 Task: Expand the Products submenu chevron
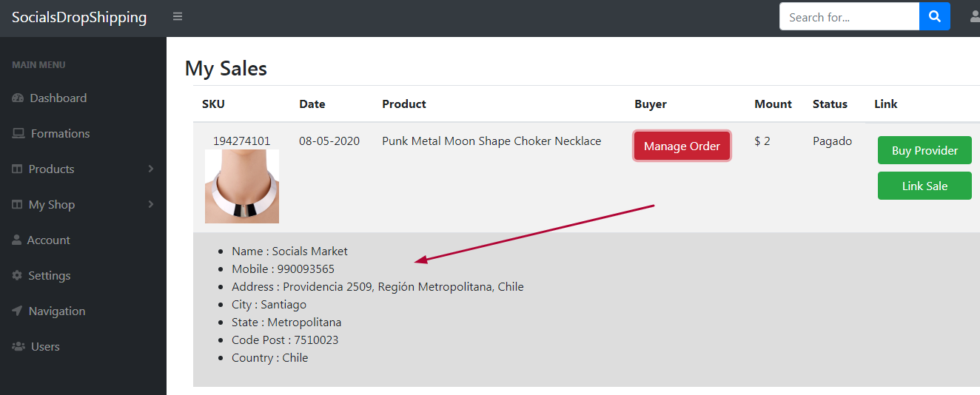[x=151, y=169]
